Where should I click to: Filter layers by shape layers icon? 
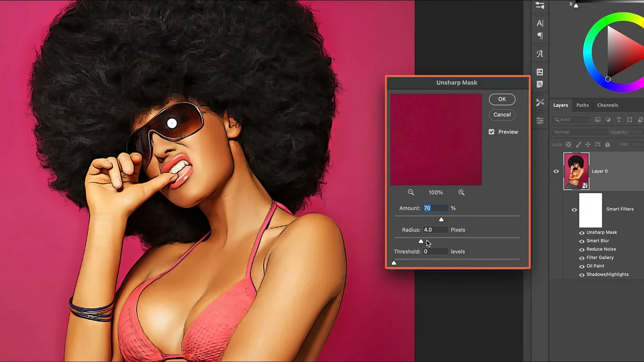click(630, 119)
